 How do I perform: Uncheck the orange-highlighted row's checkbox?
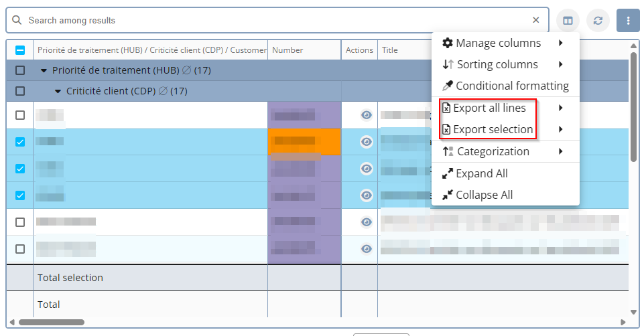click(x=20, y=142)
